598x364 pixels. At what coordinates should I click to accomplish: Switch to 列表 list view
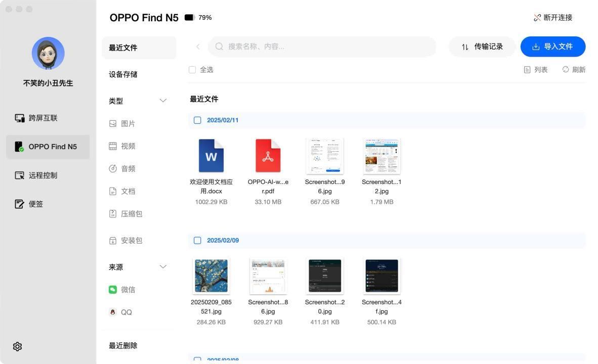(x=536, y=70)
